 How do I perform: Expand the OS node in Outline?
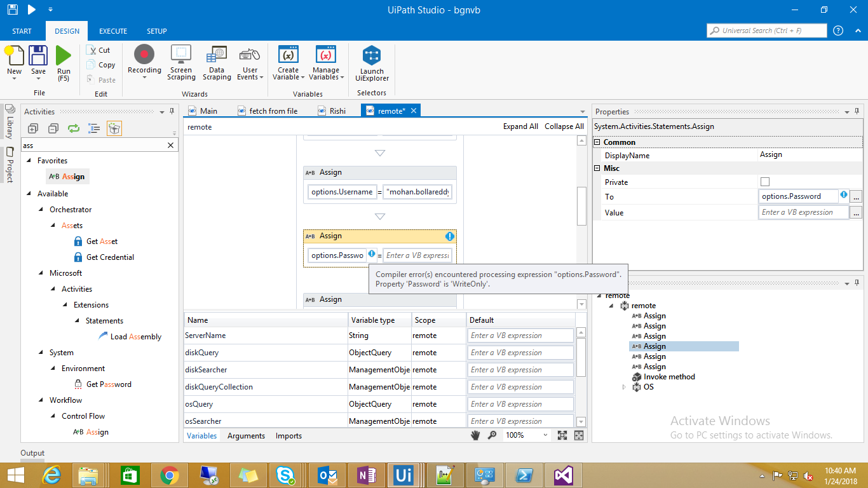coord(624,387)
